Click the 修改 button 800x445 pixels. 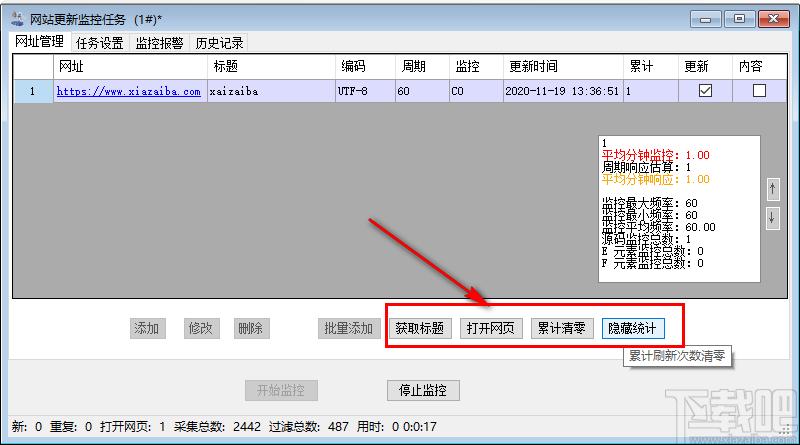(201, 328)
